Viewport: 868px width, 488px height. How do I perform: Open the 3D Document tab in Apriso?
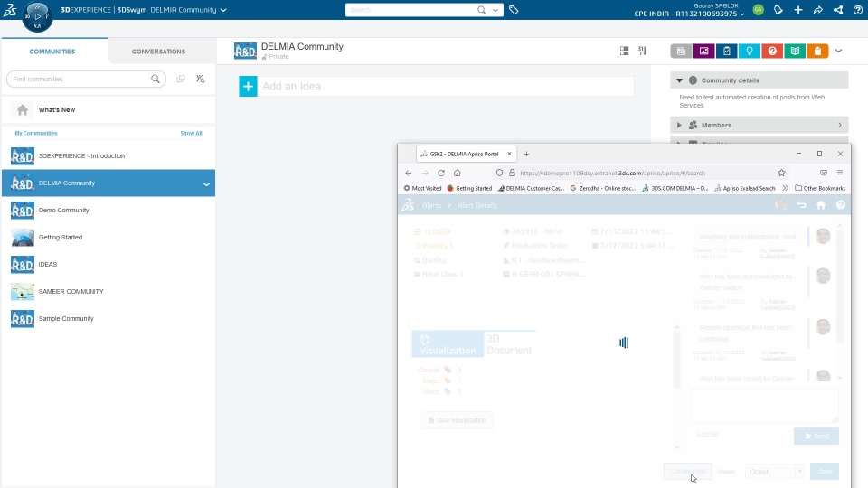click(509, 344)
